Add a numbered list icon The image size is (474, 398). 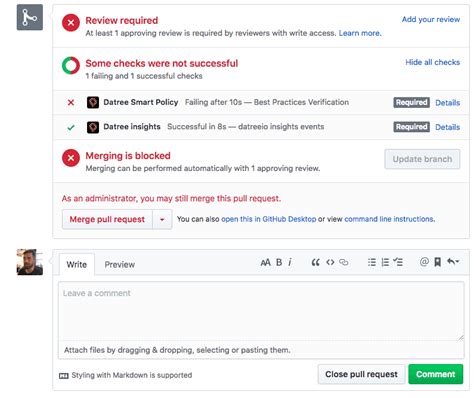[385, 262]
